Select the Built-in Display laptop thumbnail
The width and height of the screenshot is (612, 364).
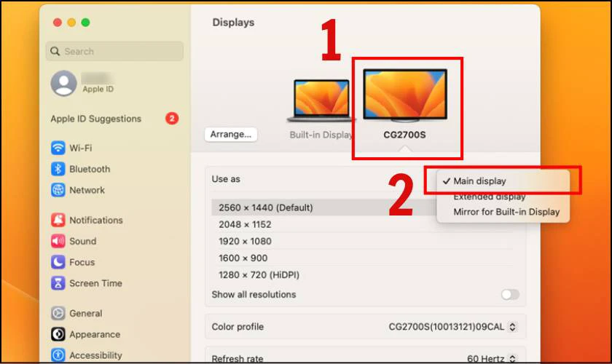click(321, 102)
